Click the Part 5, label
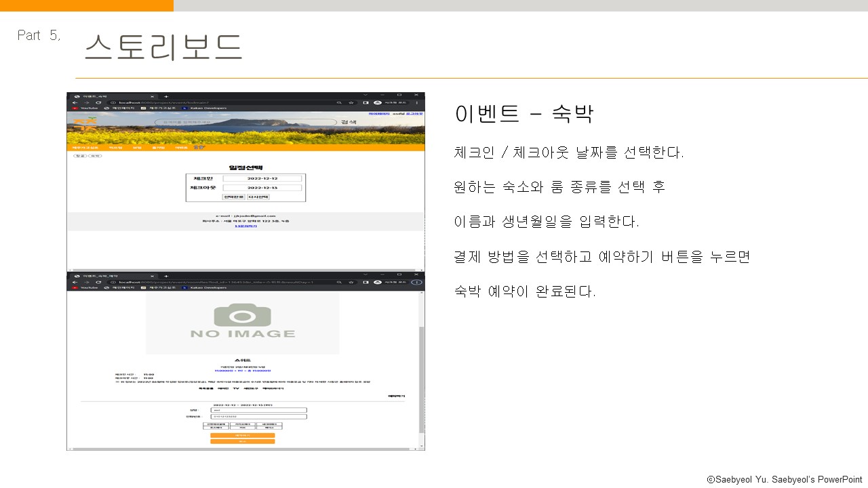This screenshot has height=488, width=868. tap(39, 35)
